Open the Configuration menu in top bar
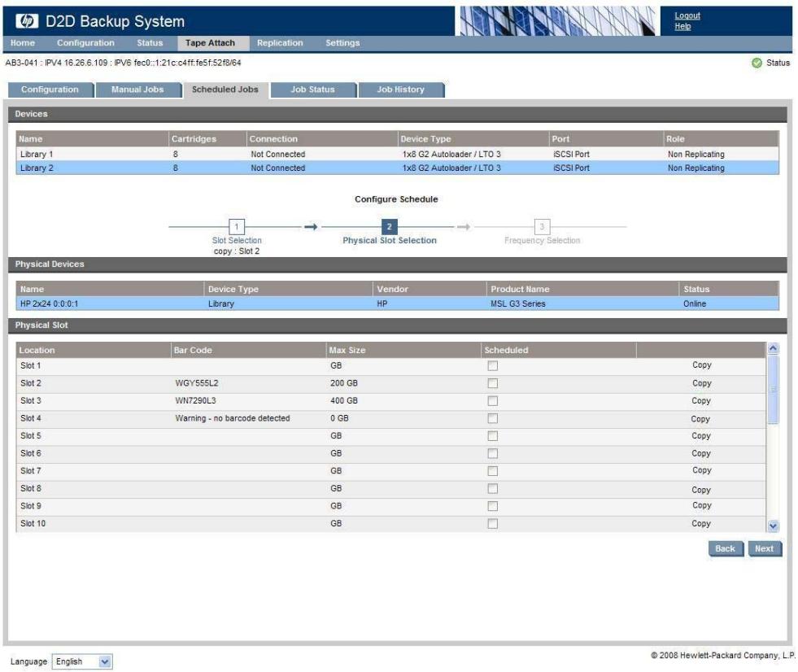Viewport: 798px width, 672px height. pyautogui.click(x=85, y=43)
